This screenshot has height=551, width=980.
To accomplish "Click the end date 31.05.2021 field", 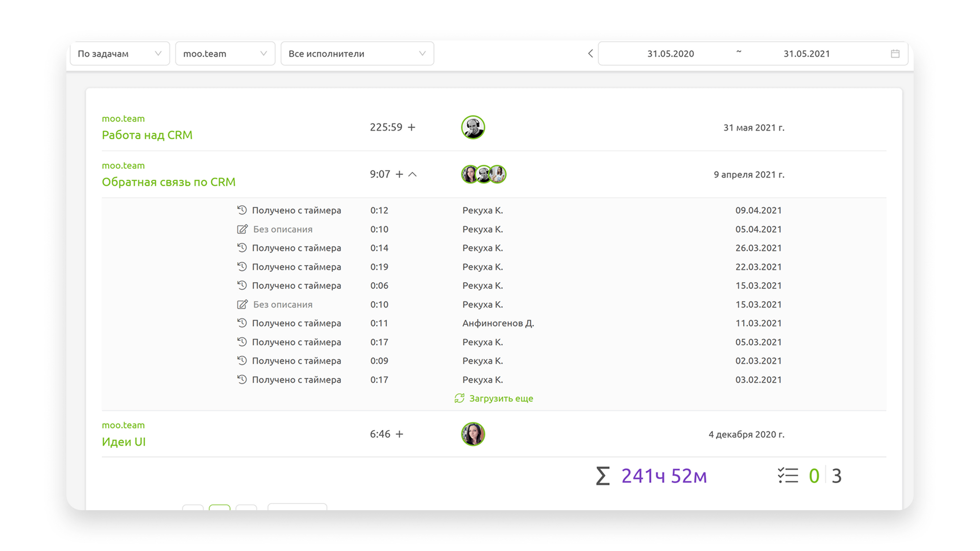I will tap(806, 54).
